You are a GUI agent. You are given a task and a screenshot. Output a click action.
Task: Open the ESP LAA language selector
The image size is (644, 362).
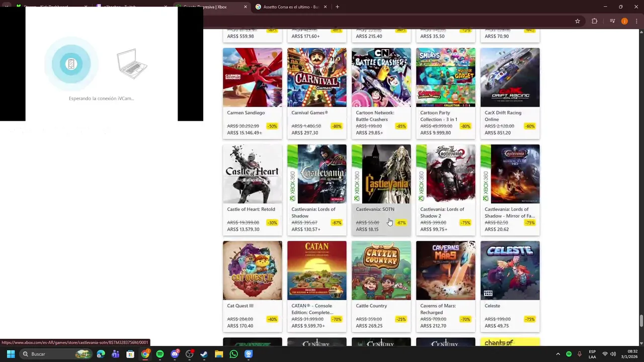pyautogui.click(x=592, y=354)
